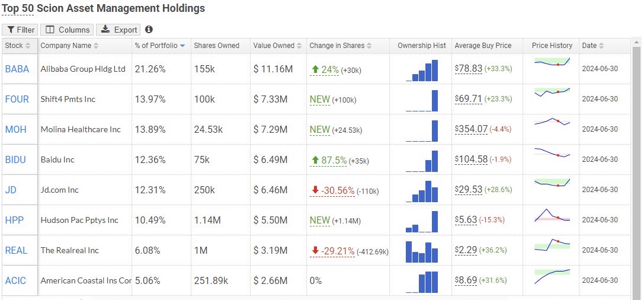Sort by % of Portfolio column
Viewport: 644px width, 300px height.
(x=159, y=46)
